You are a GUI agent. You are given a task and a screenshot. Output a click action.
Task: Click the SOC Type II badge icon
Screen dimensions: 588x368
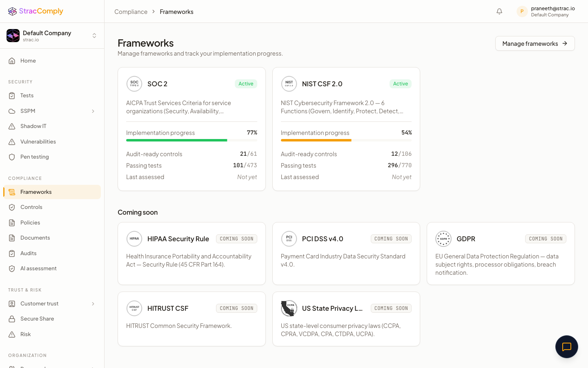[x=134, y=84]
